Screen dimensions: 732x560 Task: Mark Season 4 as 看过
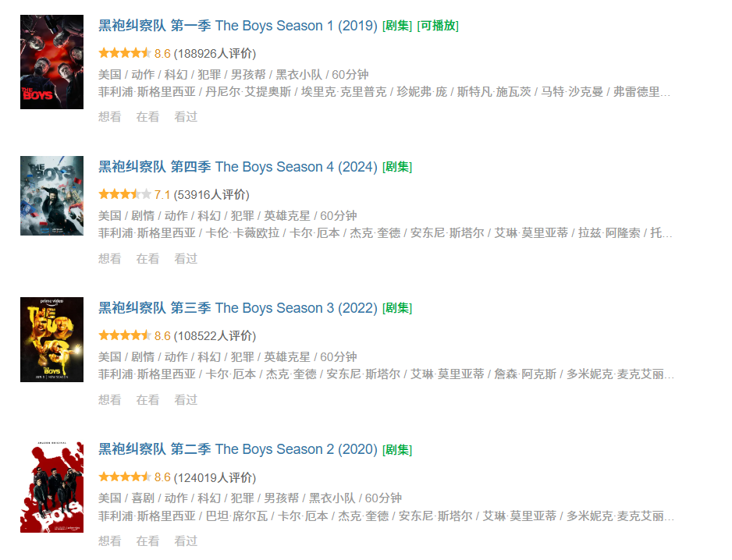pos(186,258)
